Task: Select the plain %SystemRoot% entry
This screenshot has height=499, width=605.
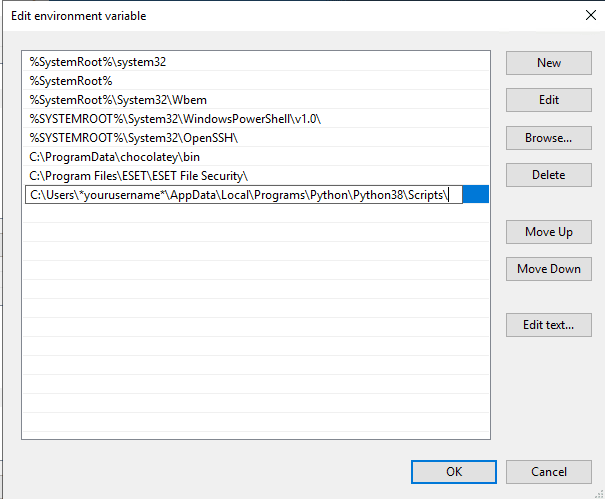Action: coord(71,81)
